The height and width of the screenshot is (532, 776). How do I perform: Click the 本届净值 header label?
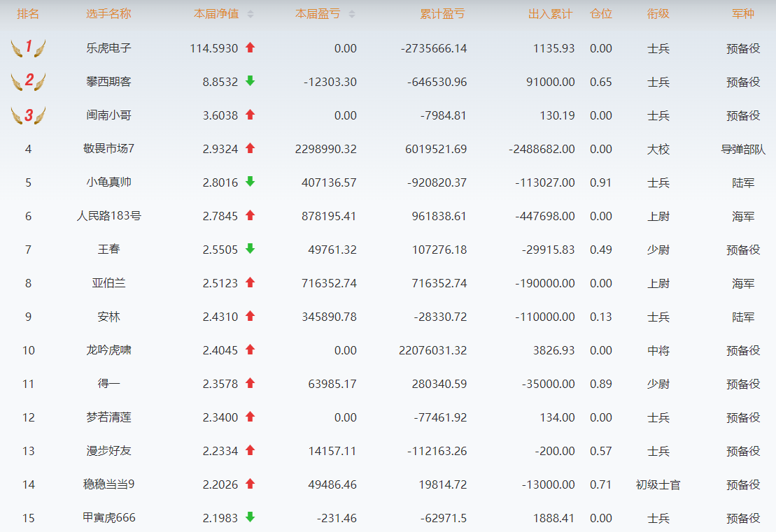(216, 14)
